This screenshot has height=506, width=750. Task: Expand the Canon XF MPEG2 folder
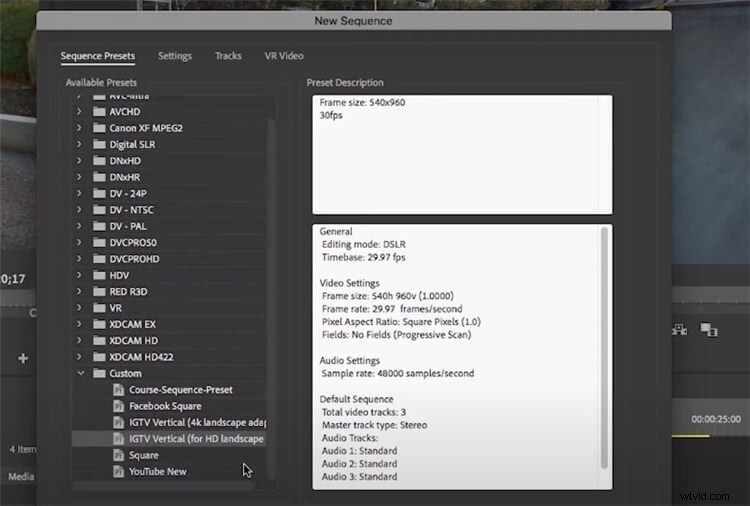click(x=79, y=128)
